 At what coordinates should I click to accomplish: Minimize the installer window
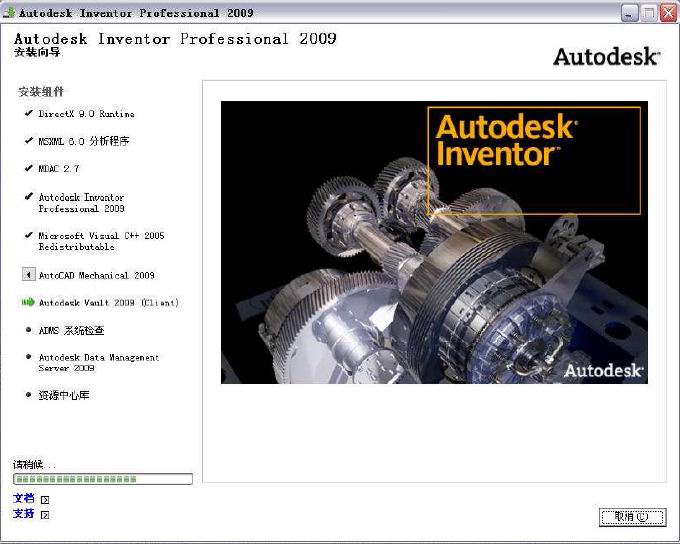click(x=630, y=13)
